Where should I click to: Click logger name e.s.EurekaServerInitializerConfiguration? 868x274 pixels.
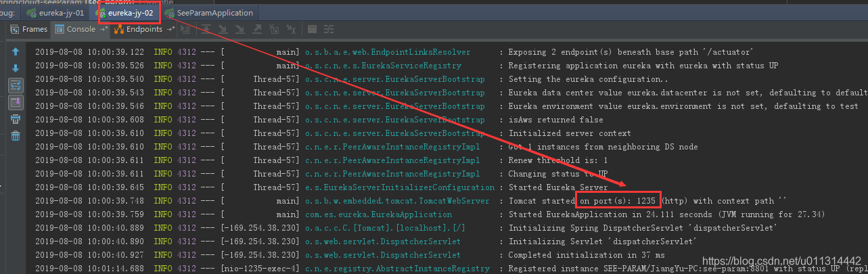coord(400,187)
